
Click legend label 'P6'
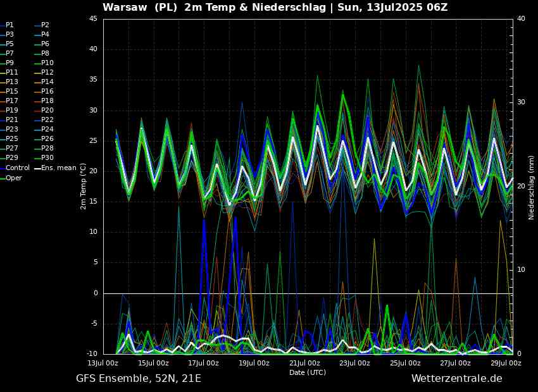click(x=45, y=44)
